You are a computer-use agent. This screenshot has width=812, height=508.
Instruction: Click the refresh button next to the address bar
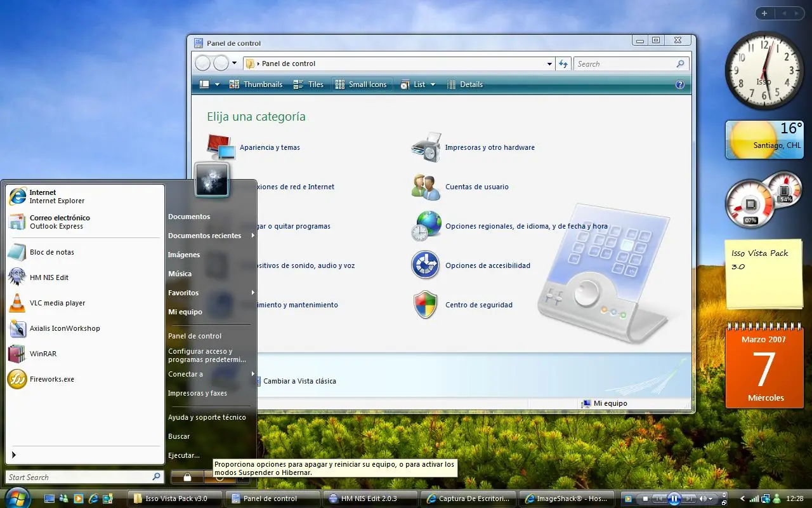pos(563,63)
